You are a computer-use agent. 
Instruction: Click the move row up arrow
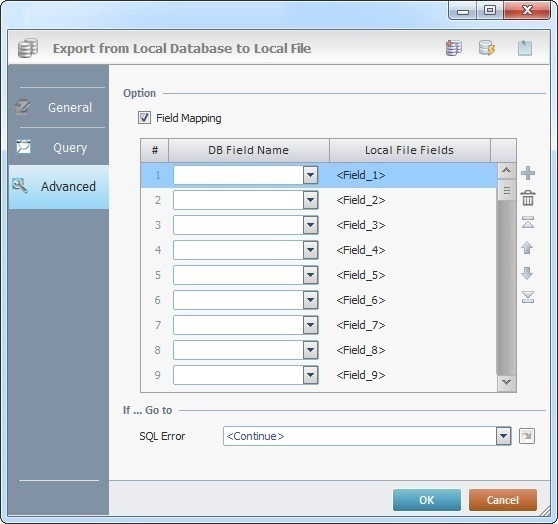527,248
